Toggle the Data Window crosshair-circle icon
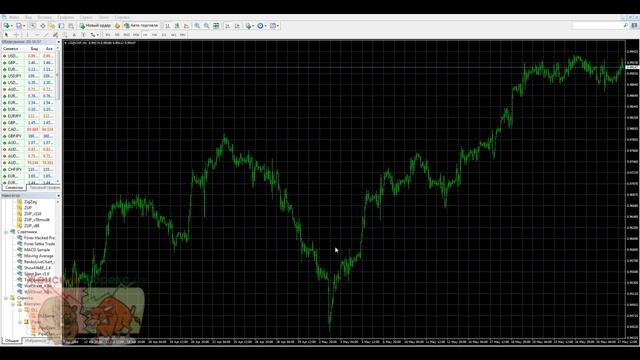Image resolution: width=640 pixels, height=360 pixels. click(x=42, y=26)
